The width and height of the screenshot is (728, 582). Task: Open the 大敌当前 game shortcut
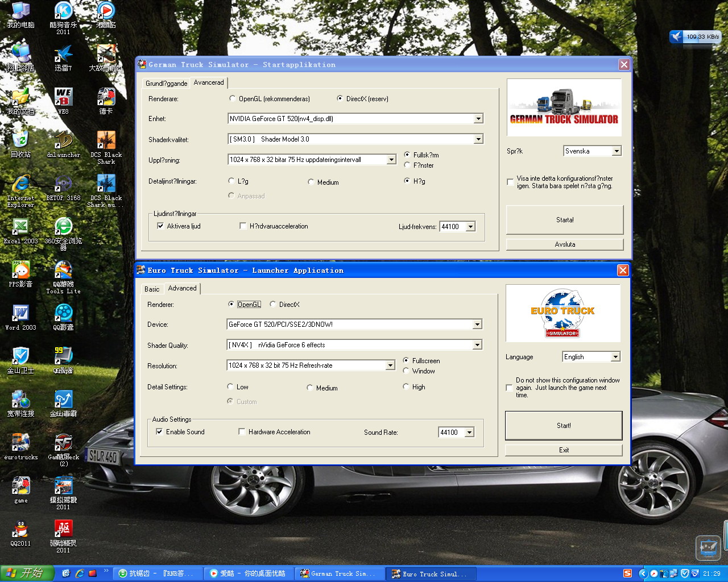click(x=106, y=59)
